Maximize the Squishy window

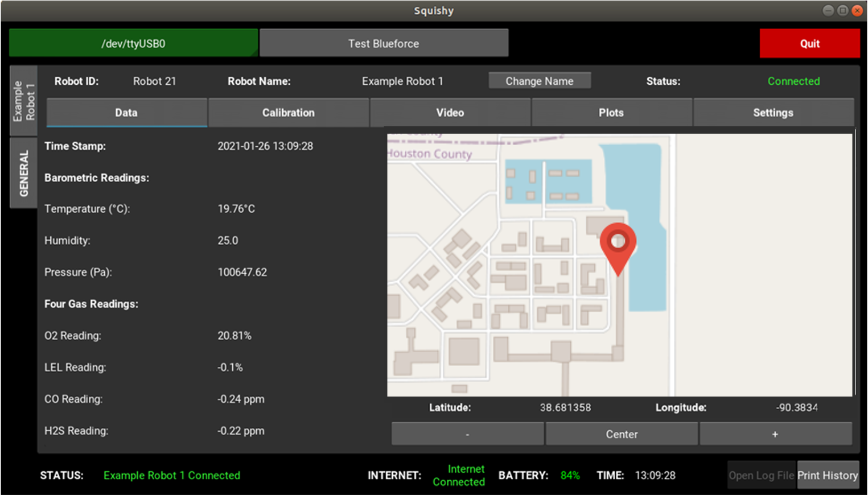pyautogui.click(x=843, y=10)
